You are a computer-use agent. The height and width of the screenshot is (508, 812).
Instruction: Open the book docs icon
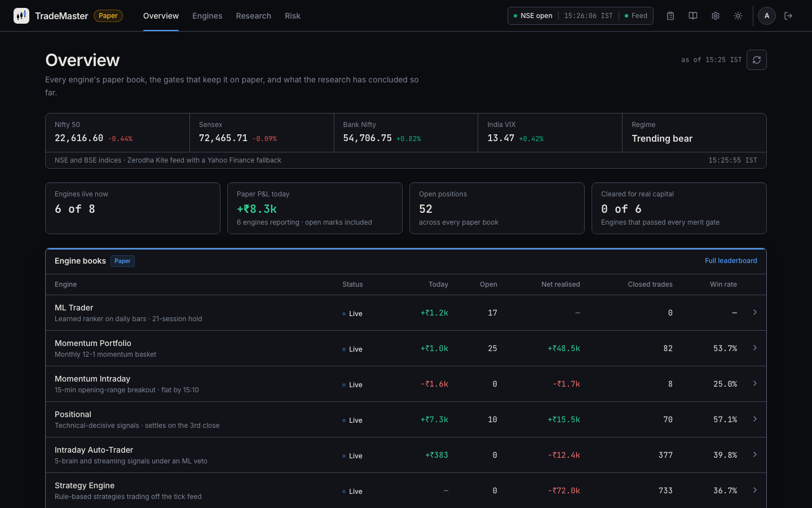click(693, 16)
